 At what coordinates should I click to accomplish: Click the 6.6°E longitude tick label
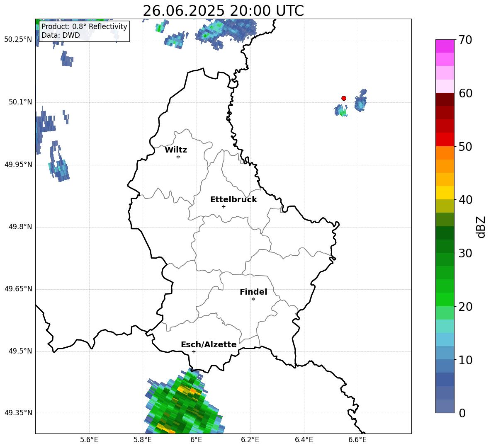[x=357, y=440]
